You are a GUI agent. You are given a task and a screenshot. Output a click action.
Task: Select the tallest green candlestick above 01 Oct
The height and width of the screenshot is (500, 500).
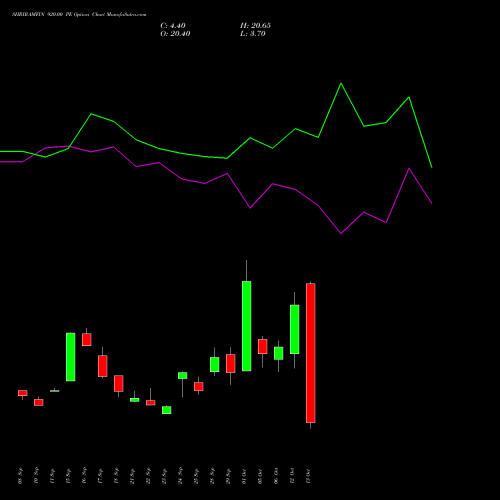[247, 326]
